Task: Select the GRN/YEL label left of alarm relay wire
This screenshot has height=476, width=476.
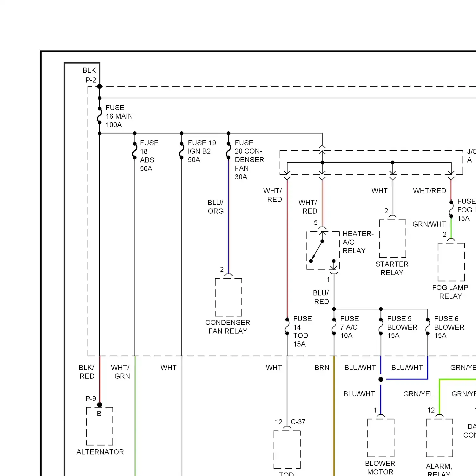Action: tap(418, 394)
